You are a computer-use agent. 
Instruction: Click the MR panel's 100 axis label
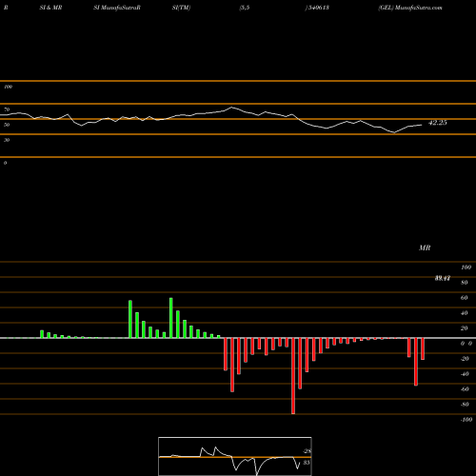pyautogui.click(x=466, y=268)
